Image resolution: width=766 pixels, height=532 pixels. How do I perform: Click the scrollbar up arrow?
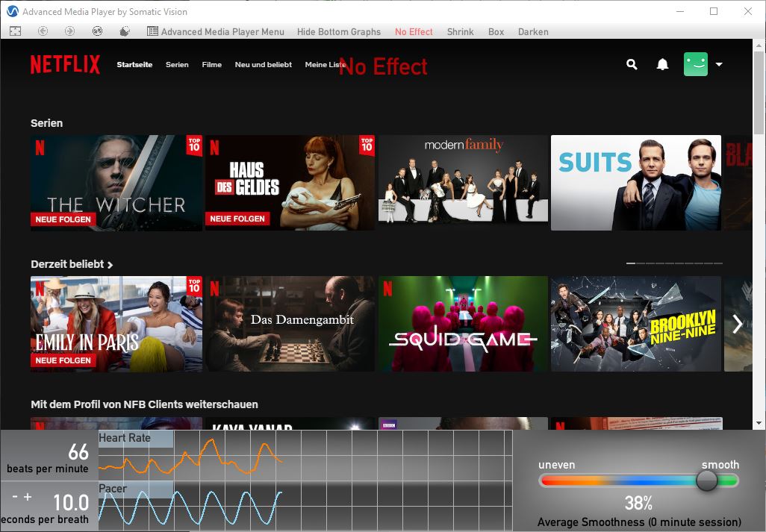pos(759,46)
